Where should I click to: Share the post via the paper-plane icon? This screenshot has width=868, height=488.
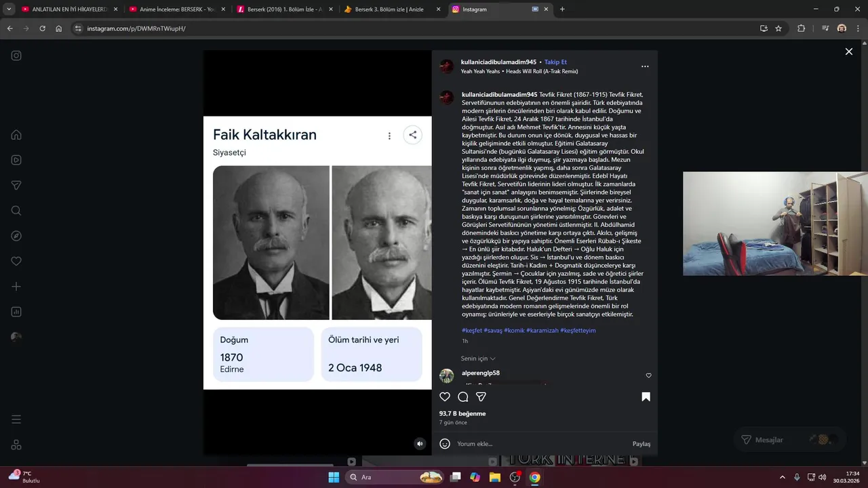(x=481, y=396)
